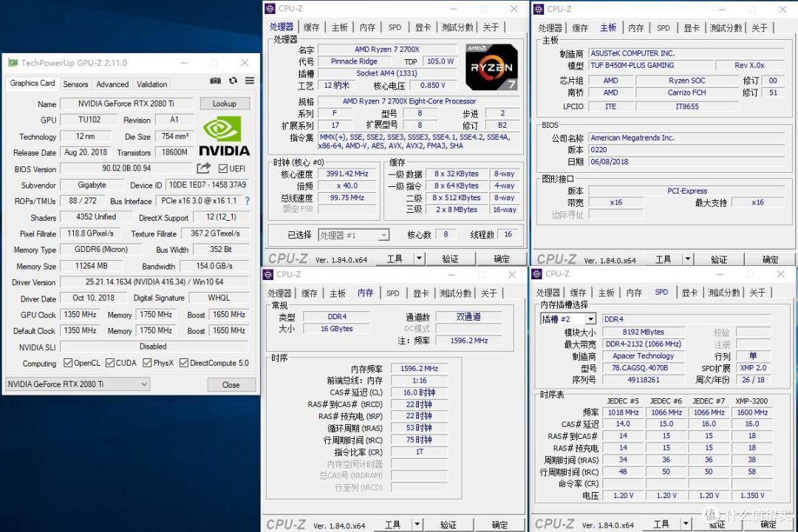The width and height of the screenshot is (798, 532).
Task: Select GPU-Z Graphics Card tab
Action: (32, 83)
